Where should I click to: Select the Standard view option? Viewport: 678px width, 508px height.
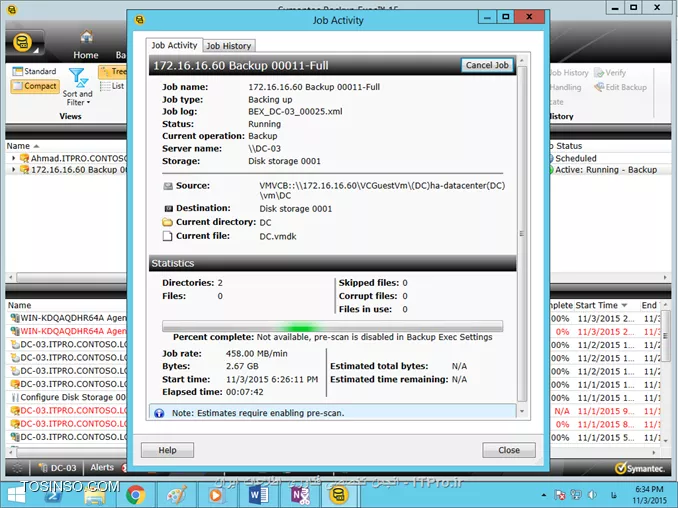35,71
